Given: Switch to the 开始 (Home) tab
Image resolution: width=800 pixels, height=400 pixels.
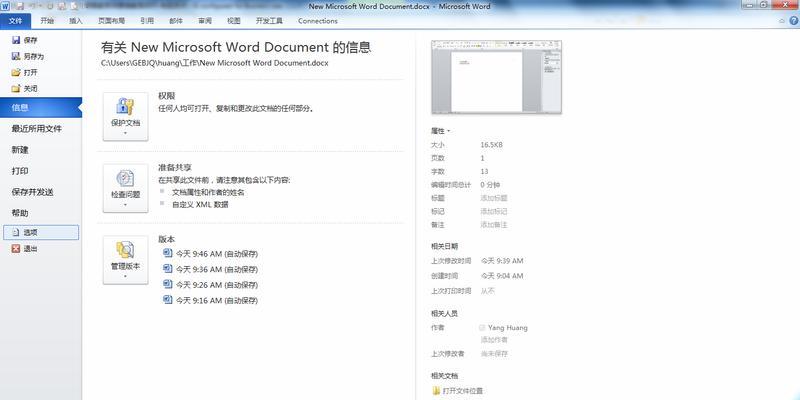Looking at the screenshot, I should (x=47, y=21).
